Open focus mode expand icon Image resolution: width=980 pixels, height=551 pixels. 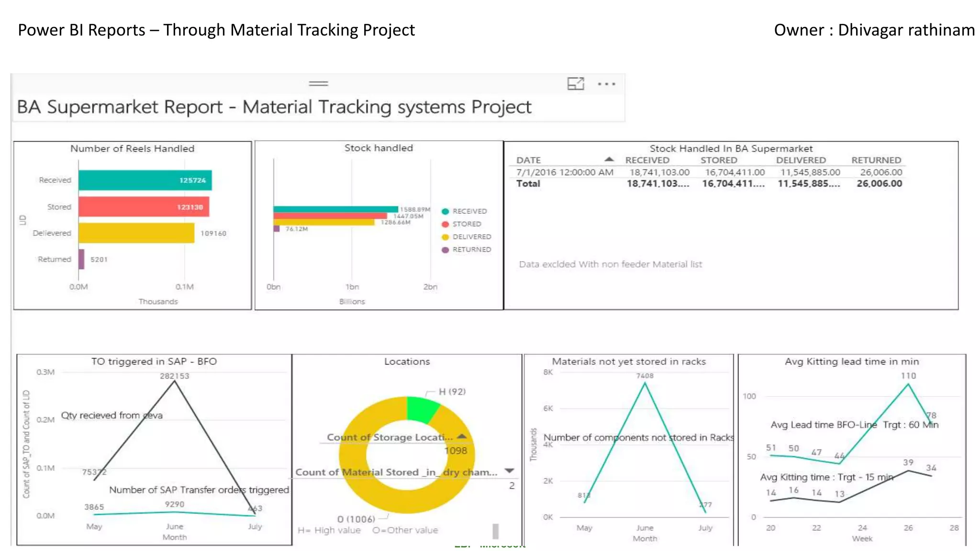[576, 84]
